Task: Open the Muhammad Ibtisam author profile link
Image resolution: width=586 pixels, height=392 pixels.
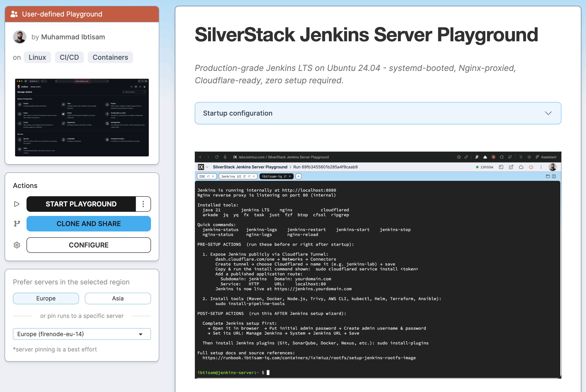Action: pos(73,37)
